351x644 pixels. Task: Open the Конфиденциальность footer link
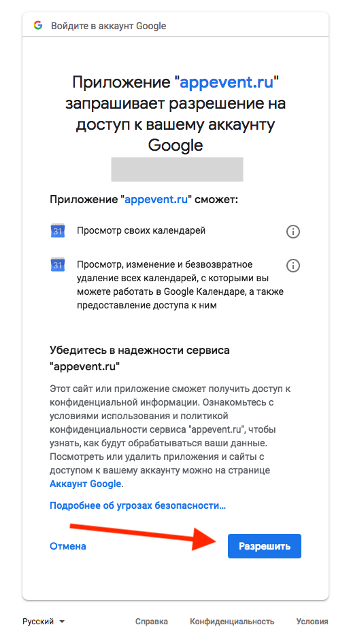point(232,622)
